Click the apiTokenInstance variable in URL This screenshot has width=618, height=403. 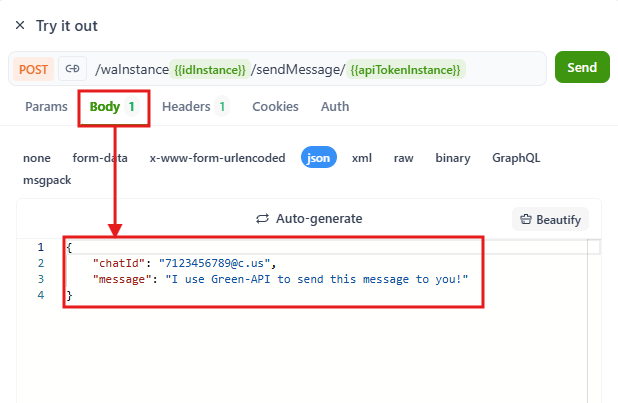tap(405, 69)
